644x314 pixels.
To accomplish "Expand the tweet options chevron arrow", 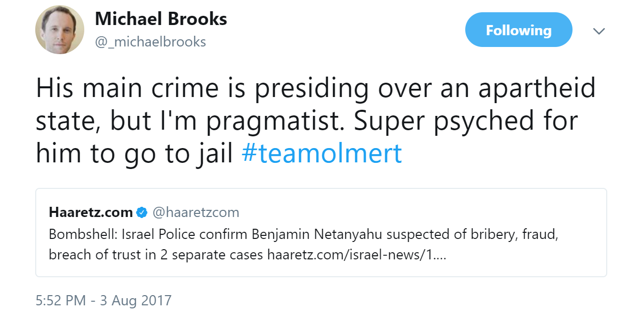I will [599, 31].
